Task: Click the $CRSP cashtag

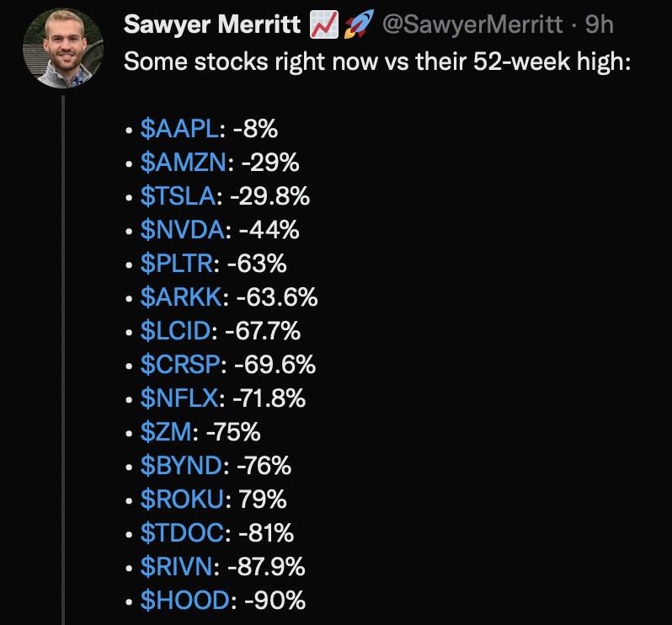Action: [x=180, y=365]
